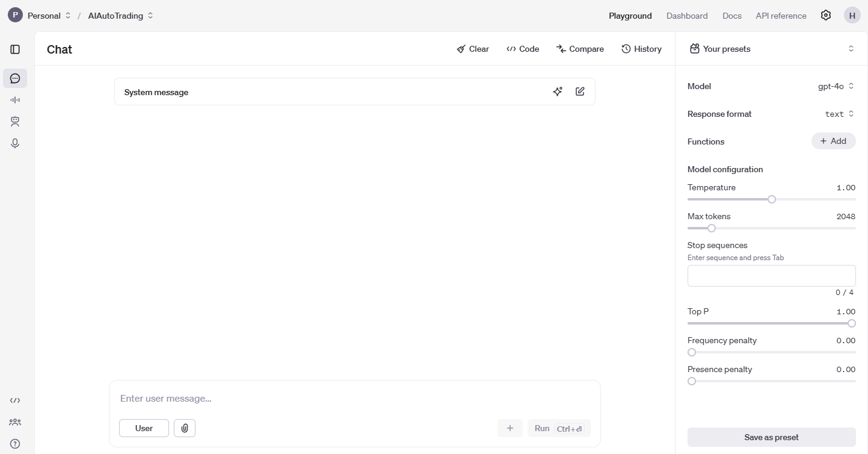Click the generate system message sparkle icon
Screen dimensions: 868x454
point(558,92)
